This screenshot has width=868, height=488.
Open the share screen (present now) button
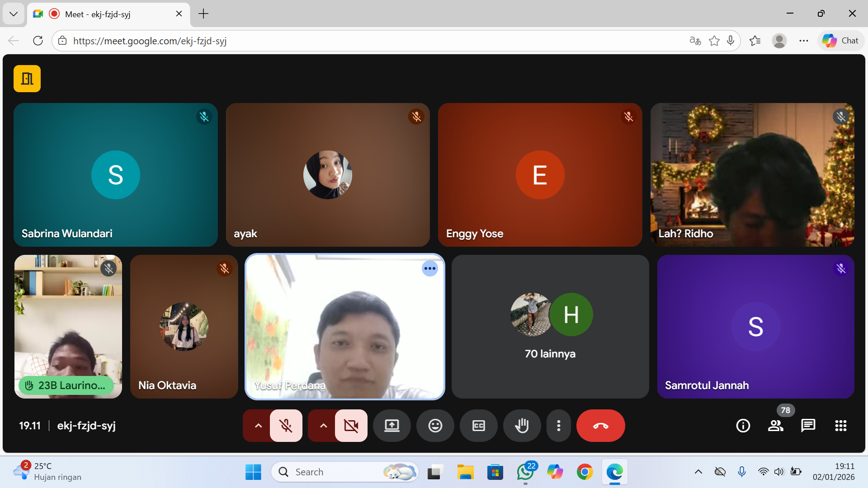tap(392, 426)
